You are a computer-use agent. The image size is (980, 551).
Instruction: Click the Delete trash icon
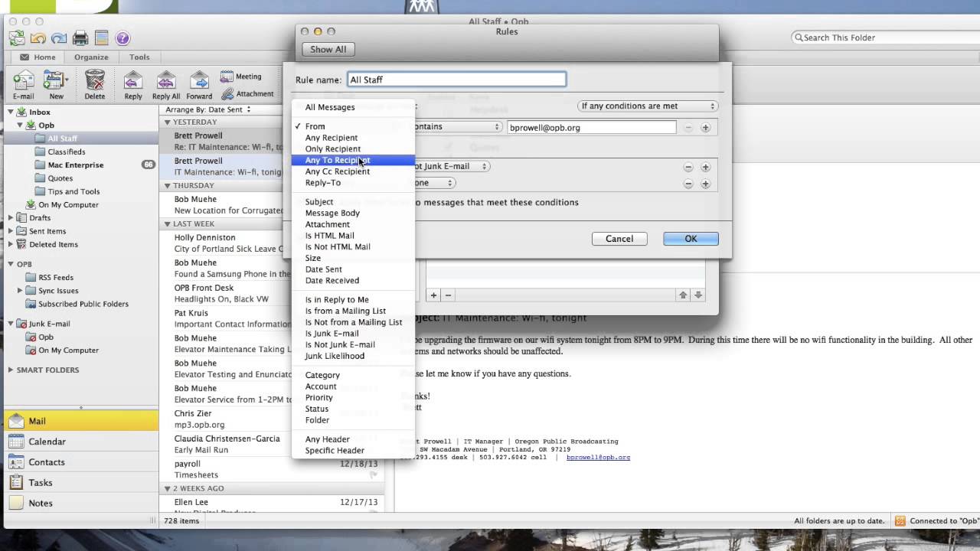[95, 85]
